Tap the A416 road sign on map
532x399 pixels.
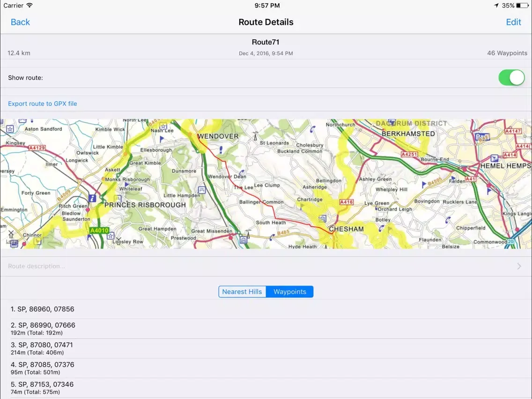[x=346, y=202]
